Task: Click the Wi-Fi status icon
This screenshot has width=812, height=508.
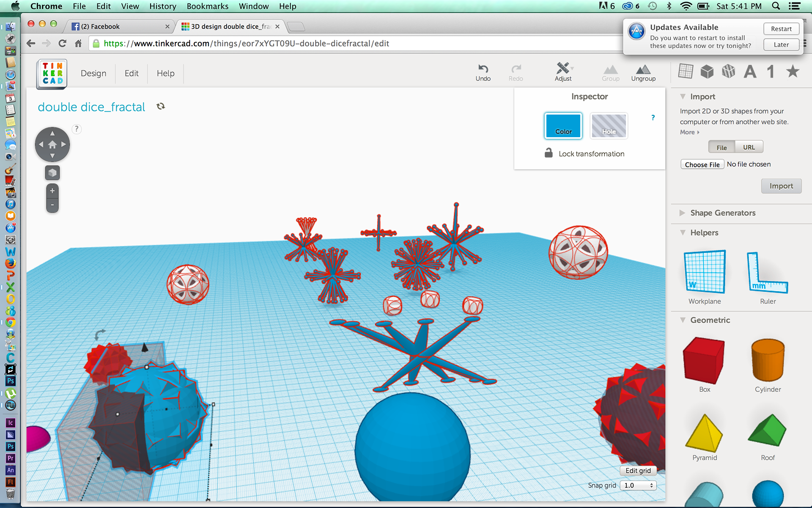Action: click(686, 6)
